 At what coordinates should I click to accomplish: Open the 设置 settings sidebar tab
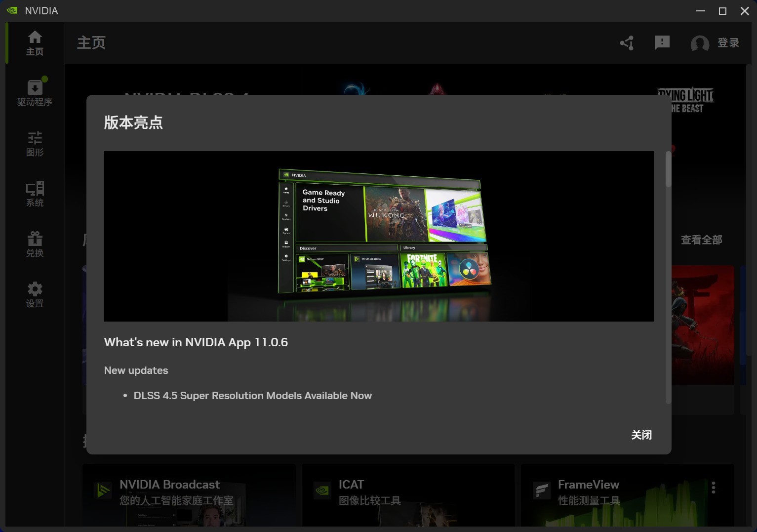35,295
